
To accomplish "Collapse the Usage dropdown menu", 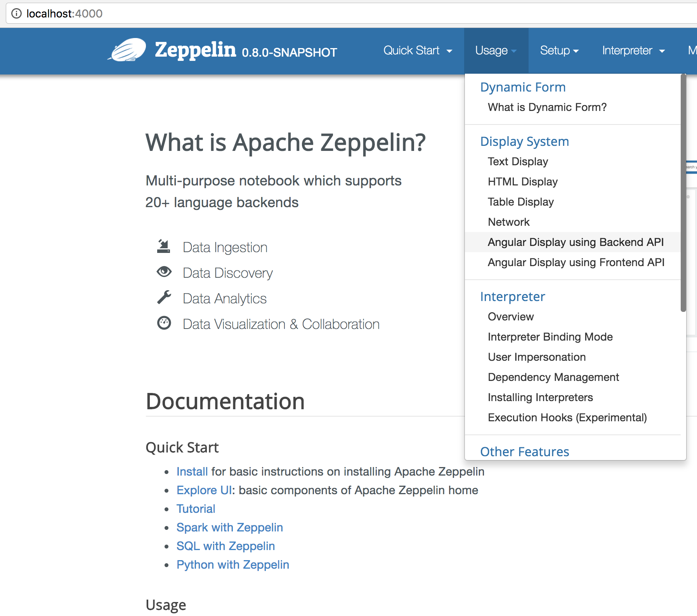I will click(496, 50).
